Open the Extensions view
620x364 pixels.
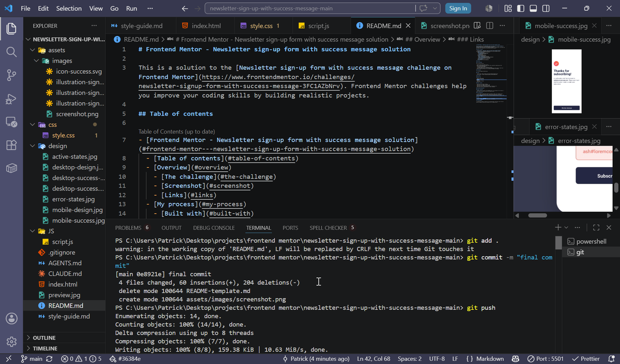coord(11,146)
